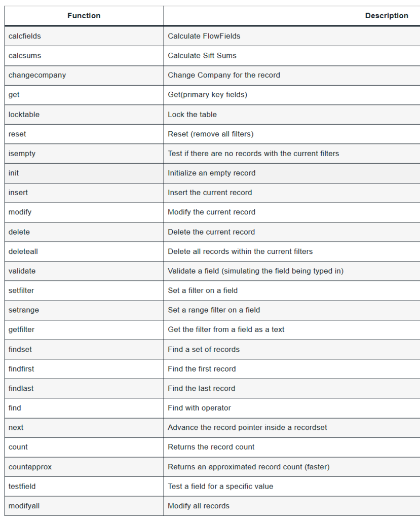Click 'Find a set of records' description
The height and width of the screenshot is (519, 420).
204,349
